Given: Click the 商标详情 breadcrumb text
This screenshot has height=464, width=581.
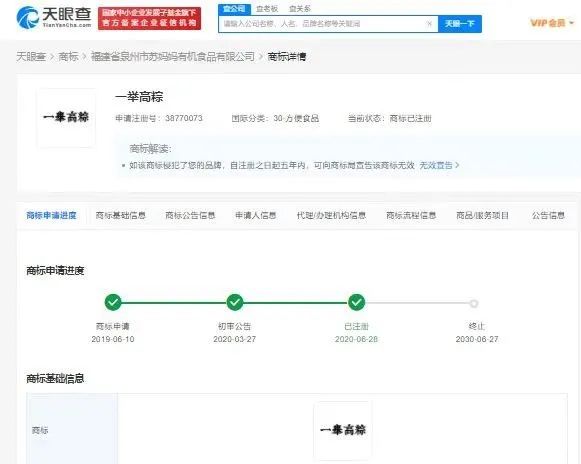Looking at the screenshot, I should 287,57.
